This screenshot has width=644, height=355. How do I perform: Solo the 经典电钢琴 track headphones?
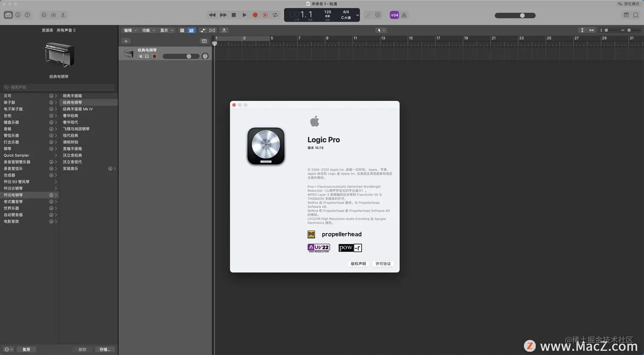click(x=147, y=56)
